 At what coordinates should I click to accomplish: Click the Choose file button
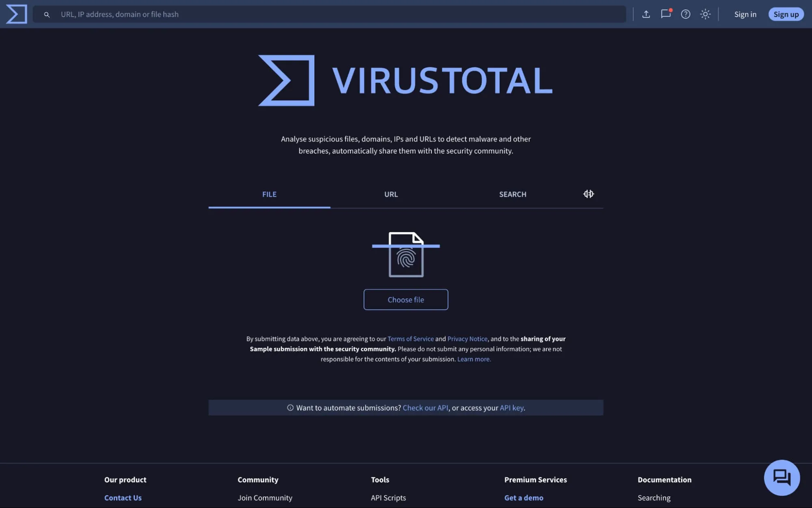[405, 300]
